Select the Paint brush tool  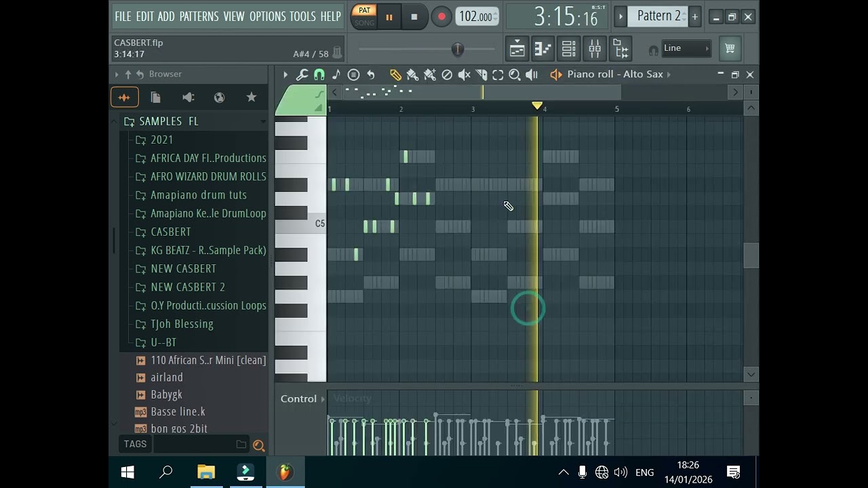(x=412, y=75)
